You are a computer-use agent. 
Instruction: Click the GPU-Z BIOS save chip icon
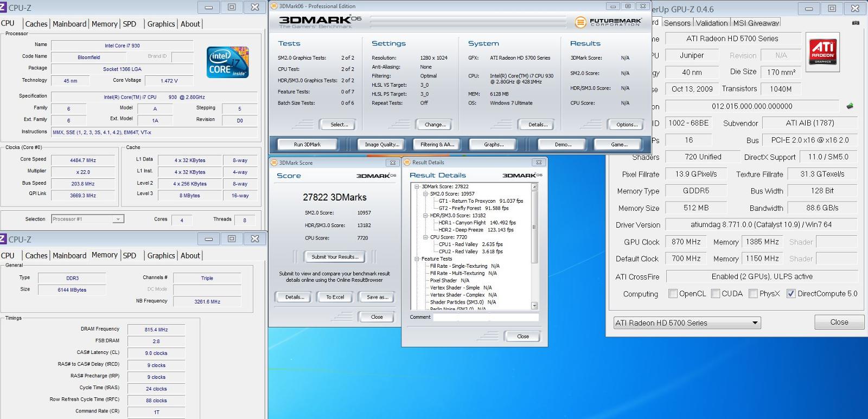pos(850,106)
